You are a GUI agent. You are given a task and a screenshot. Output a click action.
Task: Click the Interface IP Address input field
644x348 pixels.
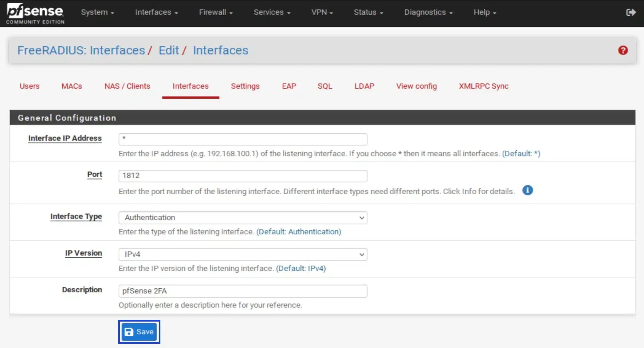click(x=243, y=138)
